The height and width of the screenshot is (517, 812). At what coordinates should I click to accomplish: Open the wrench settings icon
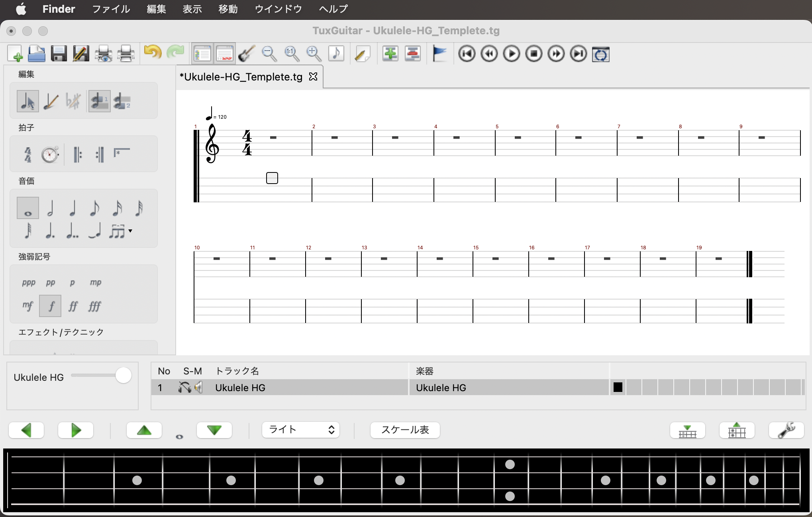(786, 430)
